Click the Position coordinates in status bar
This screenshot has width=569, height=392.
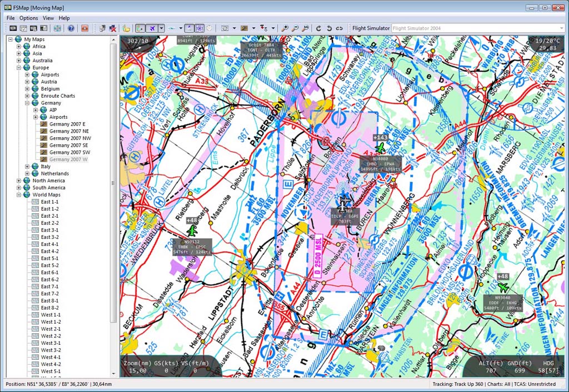(59, 384)
